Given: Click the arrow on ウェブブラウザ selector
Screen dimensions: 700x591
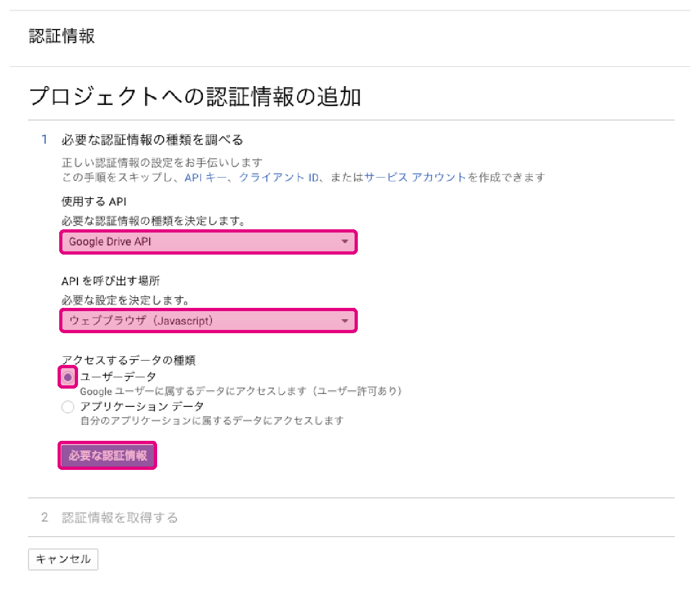Looking at the screenshot, I should [345, 321].
